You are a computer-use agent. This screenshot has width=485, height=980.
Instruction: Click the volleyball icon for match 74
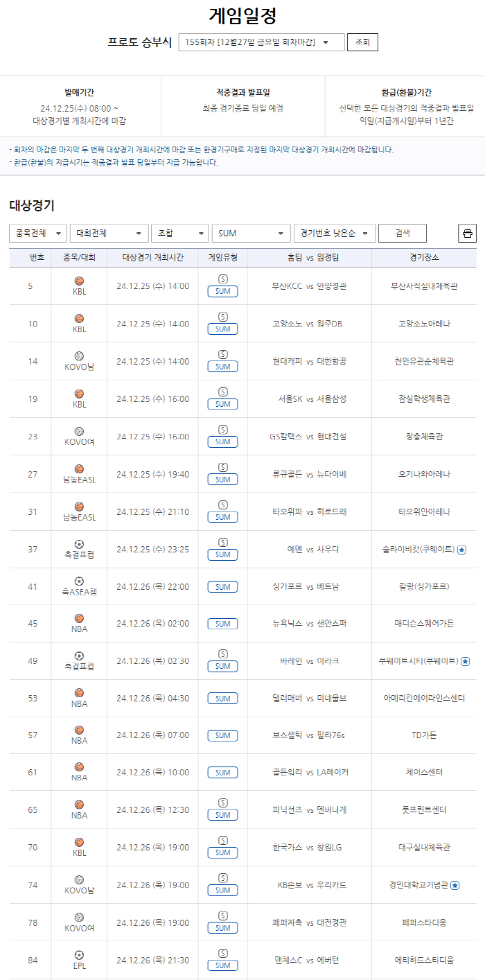(x=79, y=880)
